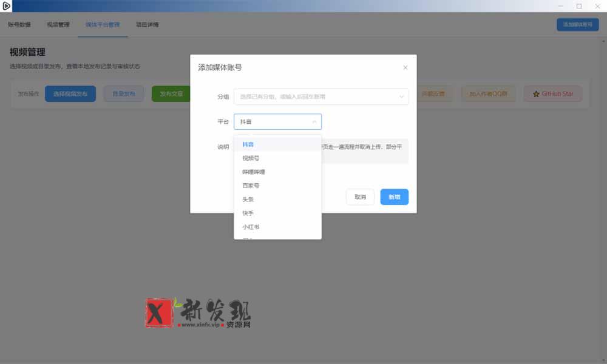
Task: Click the 视频管理 page heading
Action: tap(27, 52)
